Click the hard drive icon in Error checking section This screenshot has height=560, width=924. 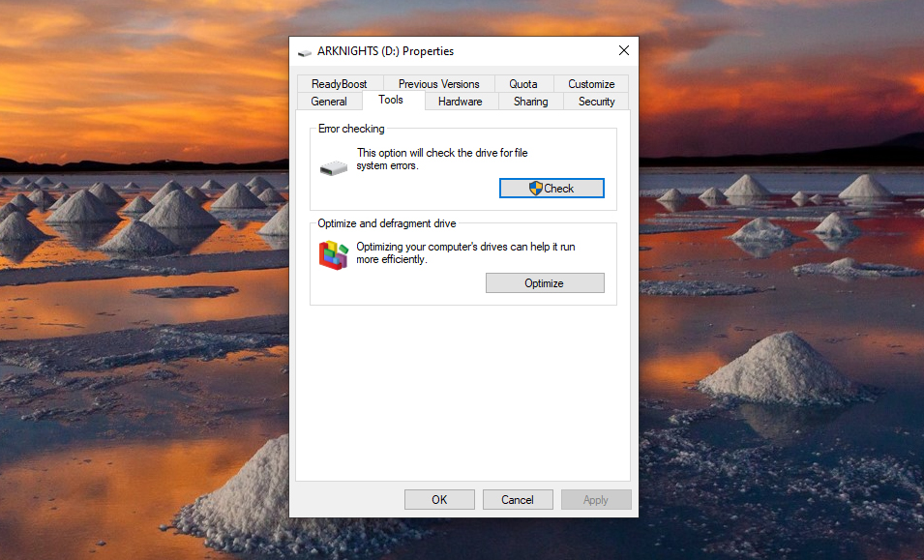coord(333,166)
